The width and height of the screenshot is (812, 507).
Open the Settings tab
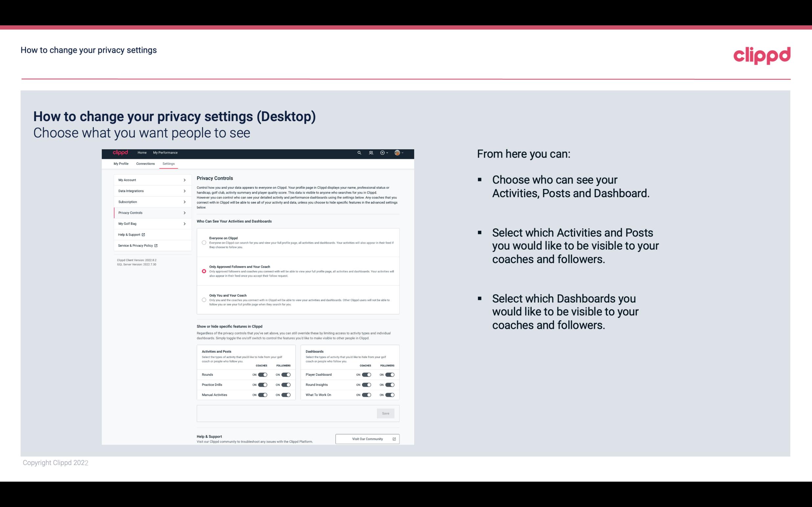click(169, 163)
